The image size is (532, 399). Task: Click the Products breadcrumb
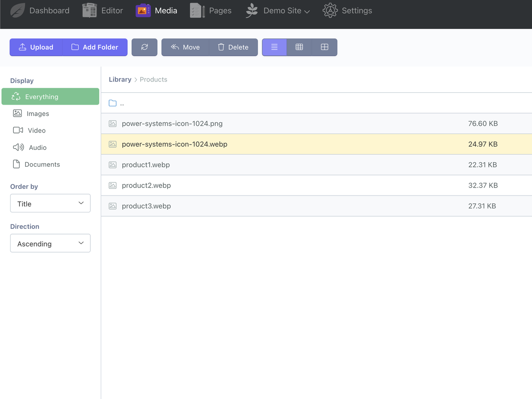(x=153, y=79)
